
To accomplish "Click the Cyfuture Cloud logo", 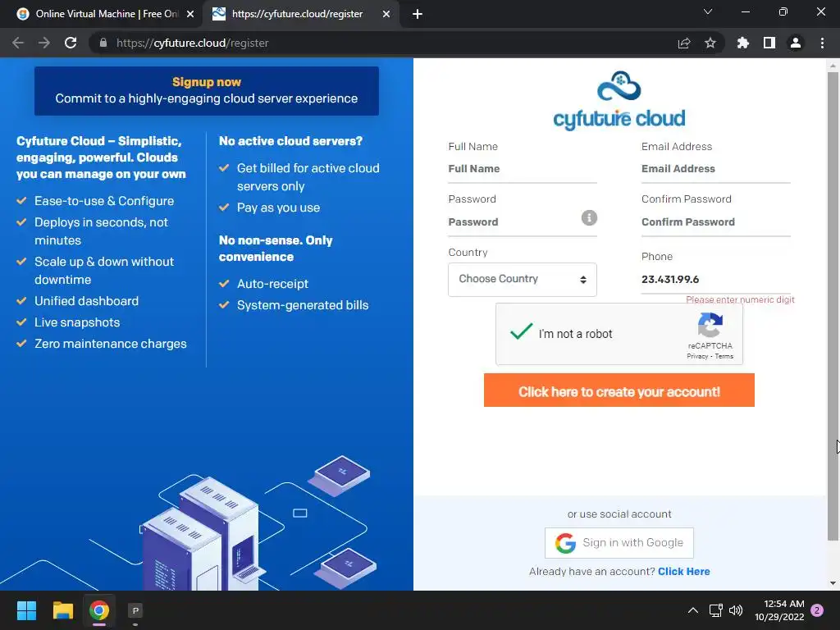I will click(619, 101).
